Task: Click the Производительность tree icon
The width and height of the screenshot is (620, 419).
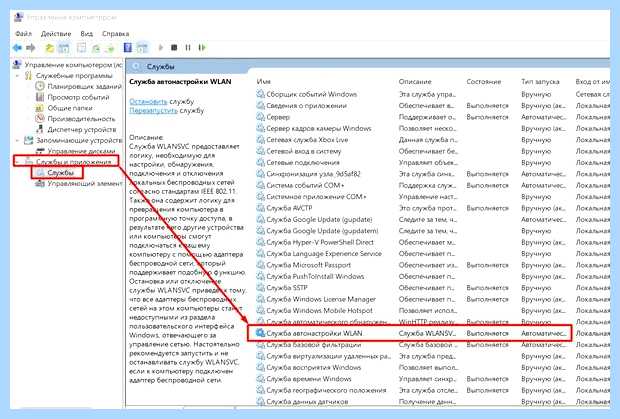Action: coord(40,119)
